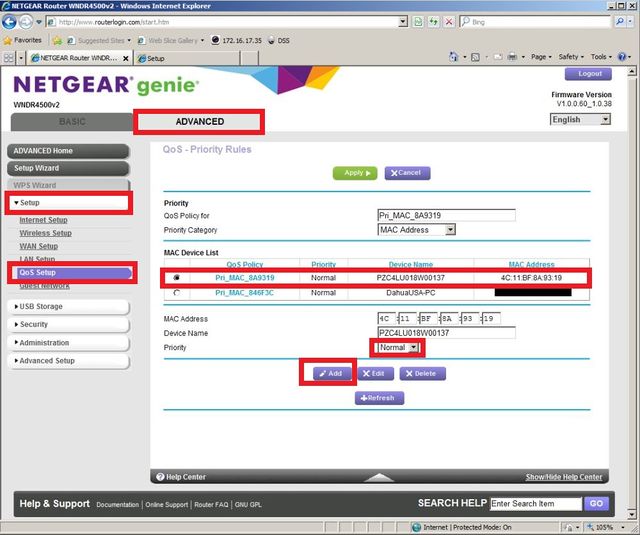Open Setup Wizard in sidebar
Viewport: 640px width, 535px height.
click(x=68, y=168)
